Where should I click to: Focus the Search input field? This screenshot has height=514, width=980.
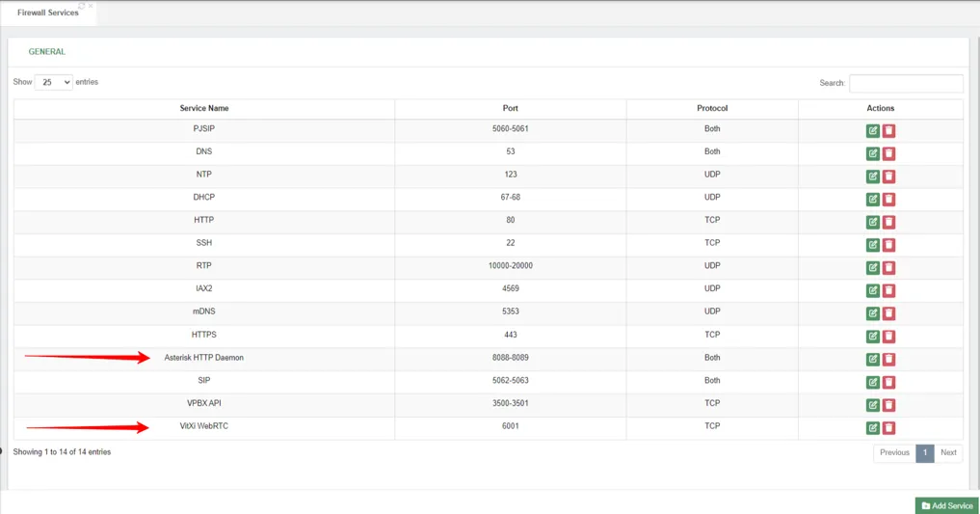point(906,83)
